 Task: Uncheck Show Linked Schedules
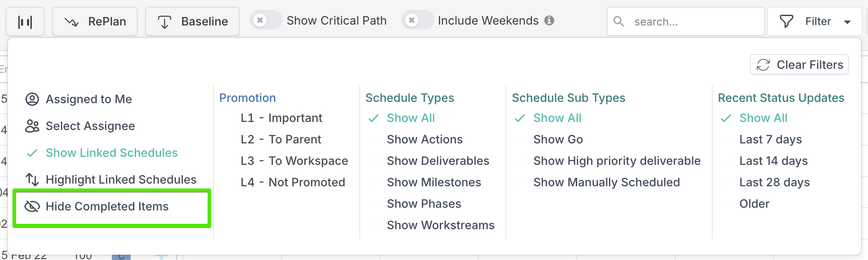[111, 153]
